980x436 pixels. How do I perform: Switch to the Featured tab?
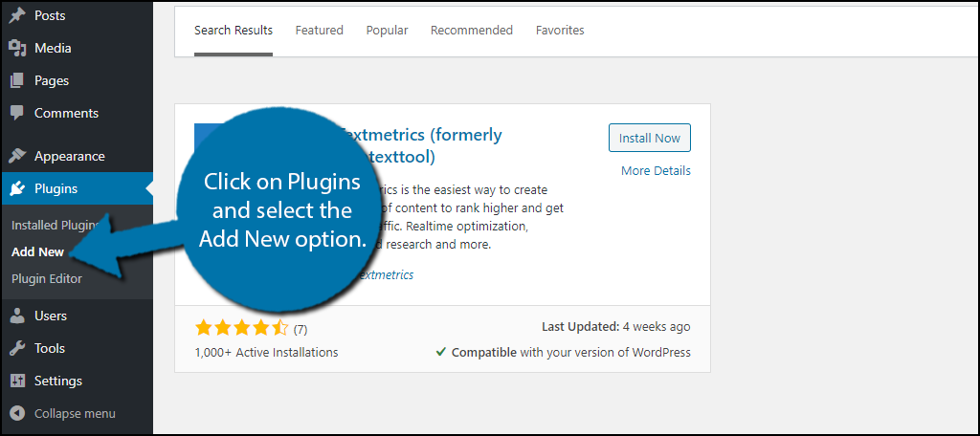click(320, 30)
